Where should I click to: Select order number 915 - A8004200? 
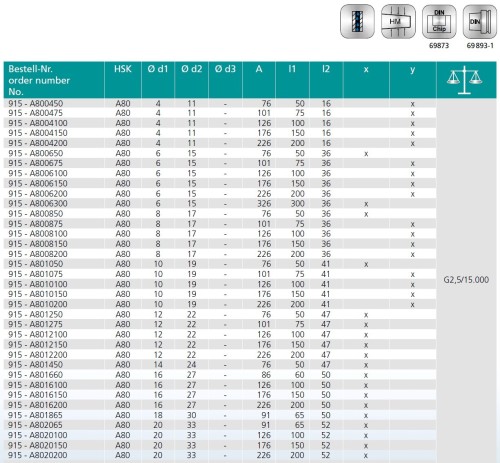pyautogui.click(x=38, y=143)
